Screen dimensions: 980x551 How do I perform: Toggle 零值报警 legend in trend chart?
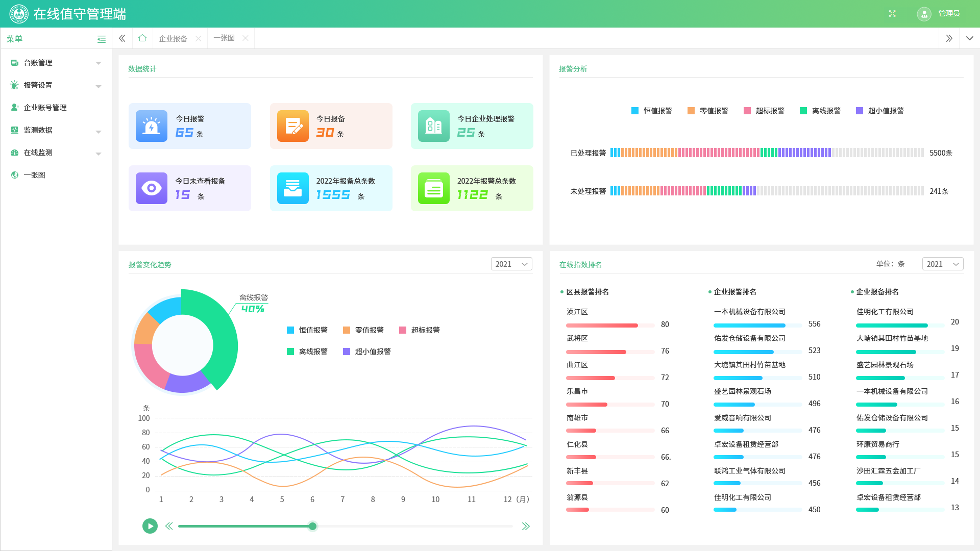coord(363,330)
